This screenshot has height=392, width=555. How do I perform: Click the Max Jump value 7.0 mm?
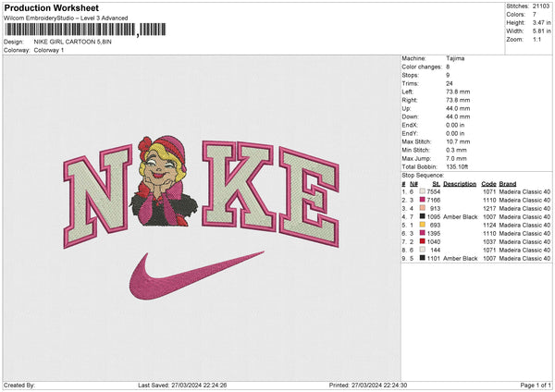pyautogui.click(x=456, y=158)
